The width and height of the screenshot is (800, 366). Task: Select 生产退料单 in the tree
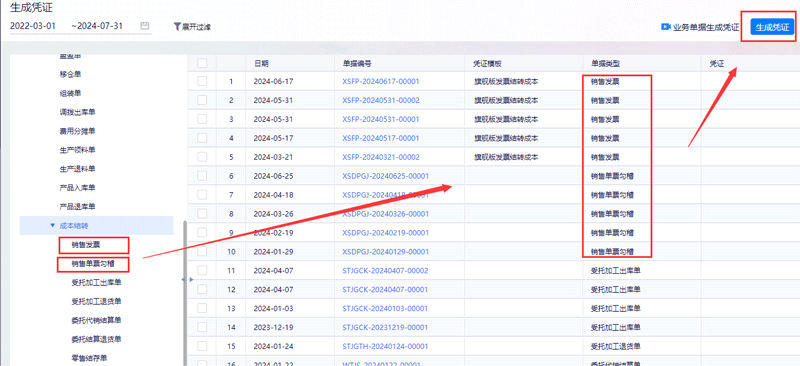[x=78, y=169]
